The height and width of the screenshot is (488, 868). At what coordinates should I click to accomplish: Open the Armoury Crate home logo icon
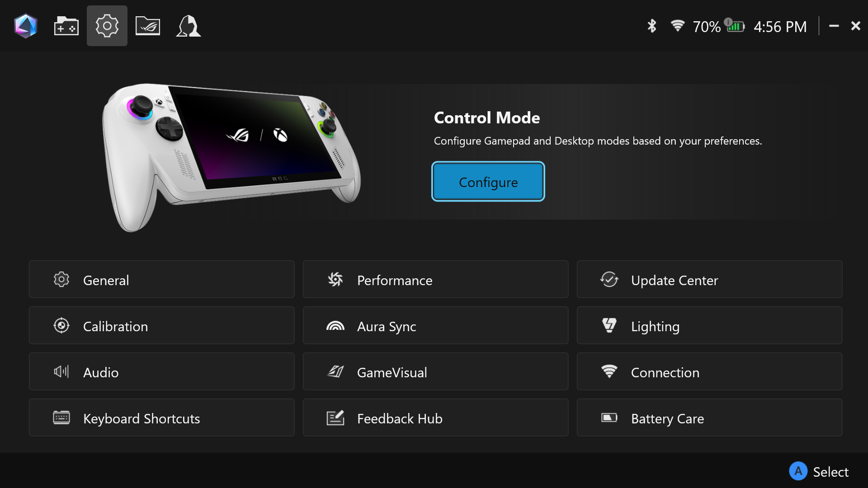pyautogui.click(x=26, y=26)
